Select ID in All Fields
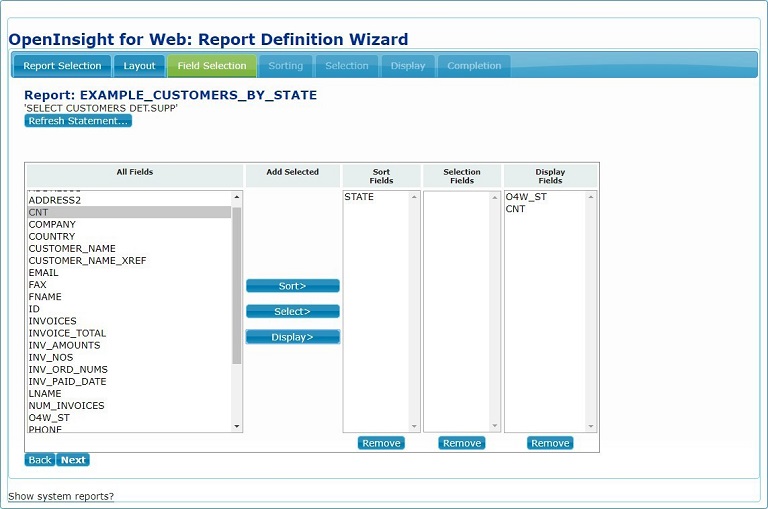Viewport: 768px width, 509px height. click(x=129, y=309)
